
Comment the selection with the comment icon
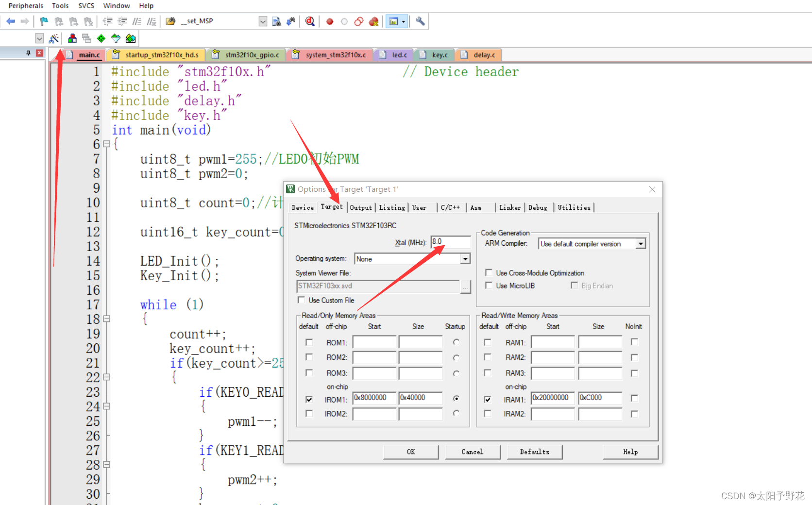pyautogui.click(x=137, y=21)
